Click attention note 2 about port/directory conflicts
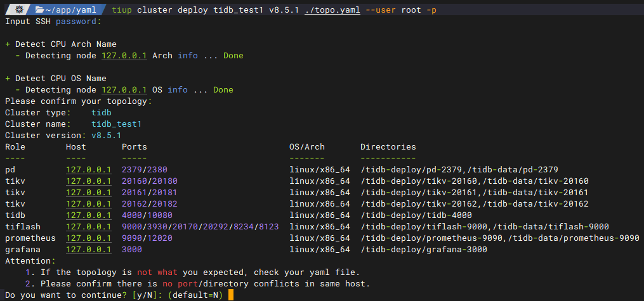This screenshot has width=644, height=301. click(198, 284)
